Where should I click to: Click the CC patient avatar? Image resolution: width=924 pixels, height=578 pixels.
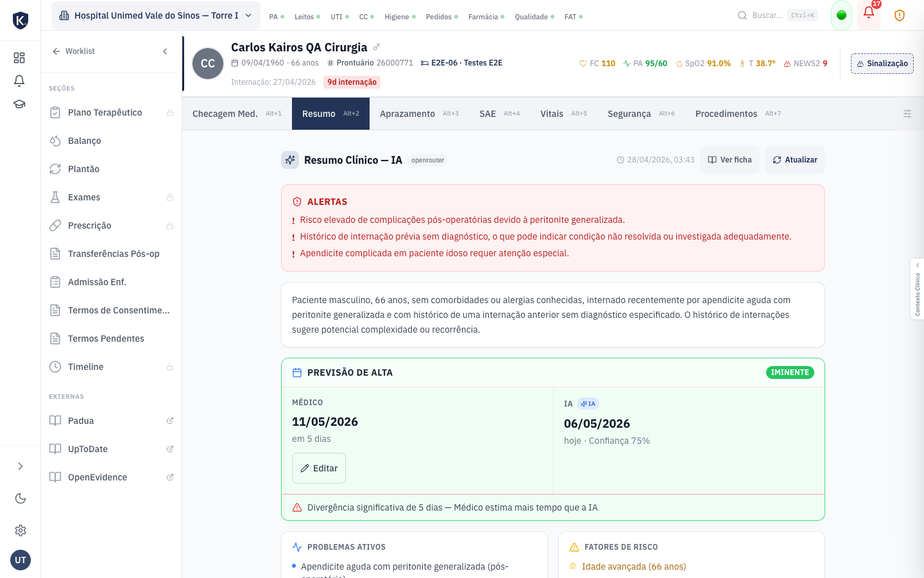(208, 64)
